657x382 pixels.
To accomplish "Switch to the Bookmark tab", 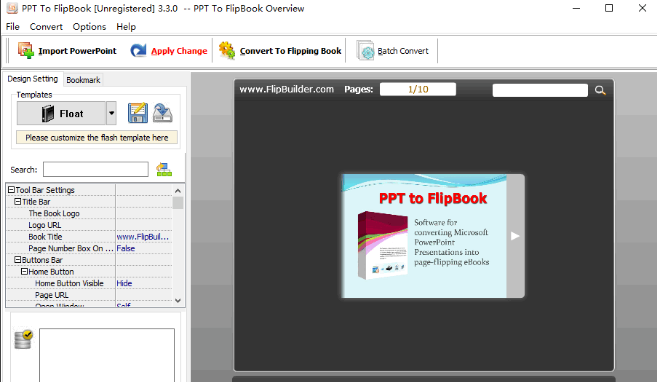I will click(x=83, y=80).
